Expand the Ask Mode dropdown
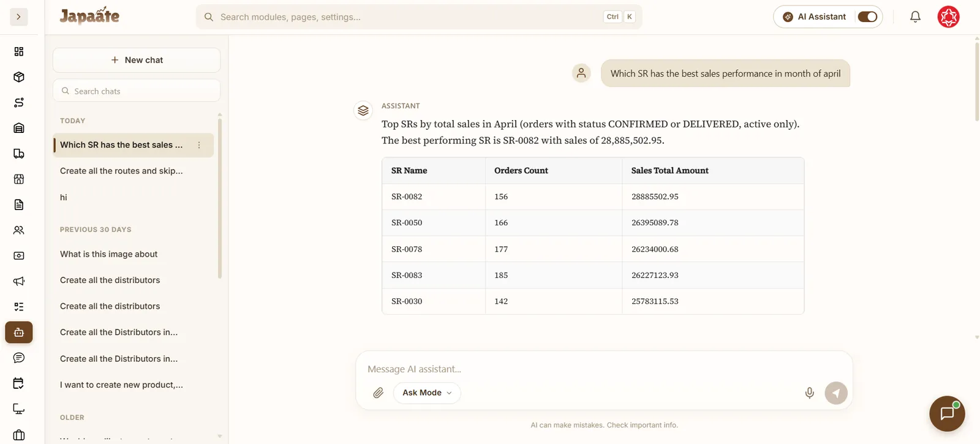The width and height of the screenshot is (980, 444). (x=427, y=393)
